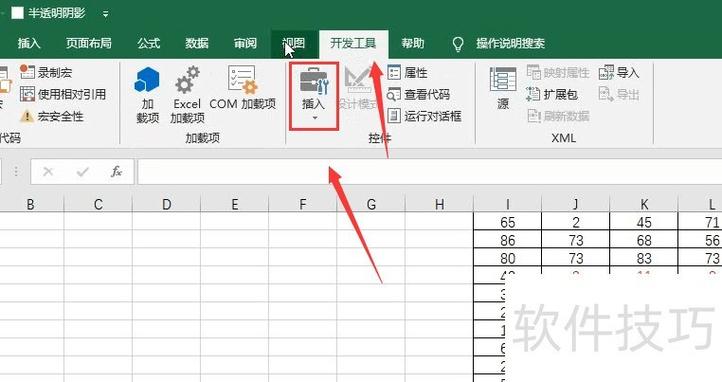Open the 插入 ribbon tab

point(29,43)
